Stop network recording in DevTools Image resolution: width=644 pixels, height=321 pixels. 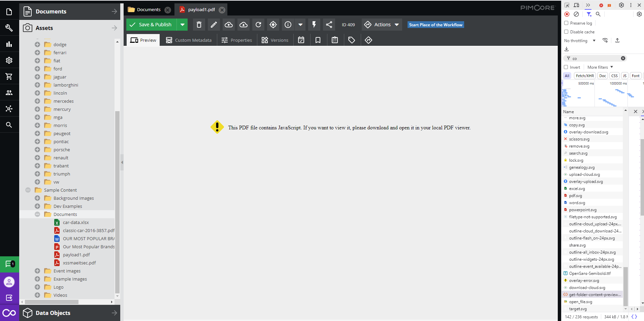coord(567,14)
